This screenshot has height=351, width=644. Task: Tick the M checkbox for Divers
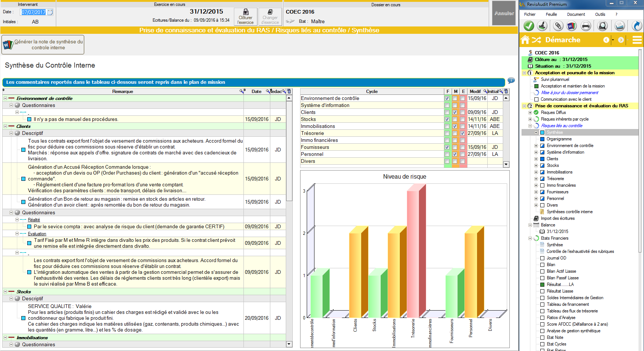[x=455, y=161]
